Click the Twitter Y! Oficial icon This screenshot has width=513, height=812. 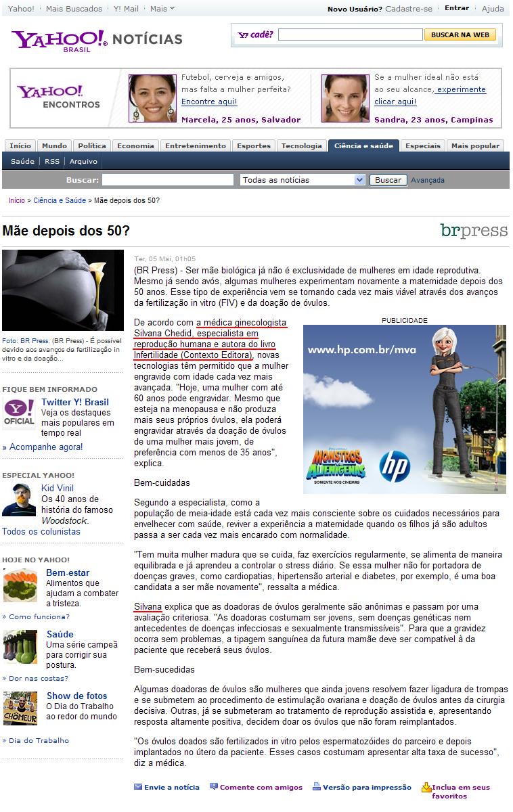tap(19, 416)
